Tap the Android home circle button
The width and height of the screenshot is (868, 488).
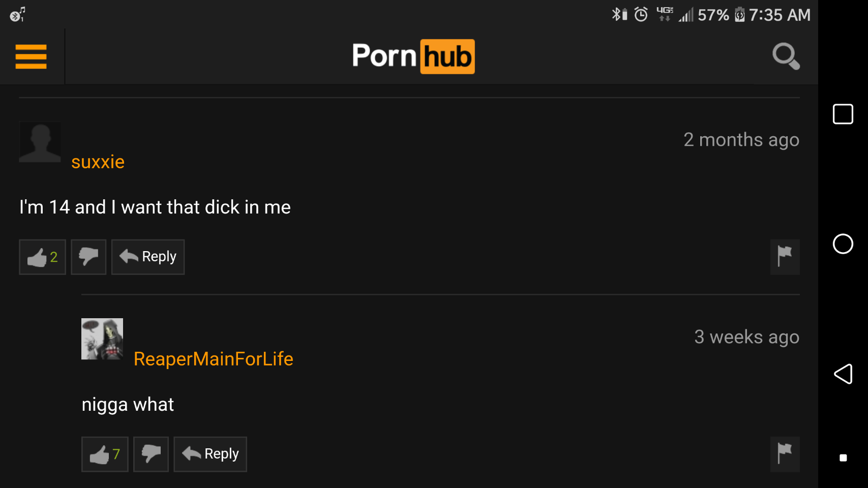(843, 244)
